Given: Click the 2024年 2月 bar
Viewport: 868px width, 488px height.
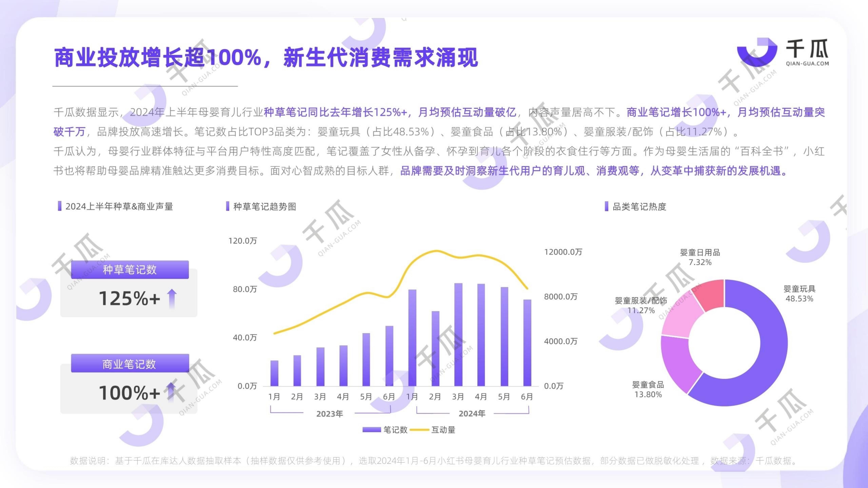Looking at the screenshot, I should [x=435, y=349].
